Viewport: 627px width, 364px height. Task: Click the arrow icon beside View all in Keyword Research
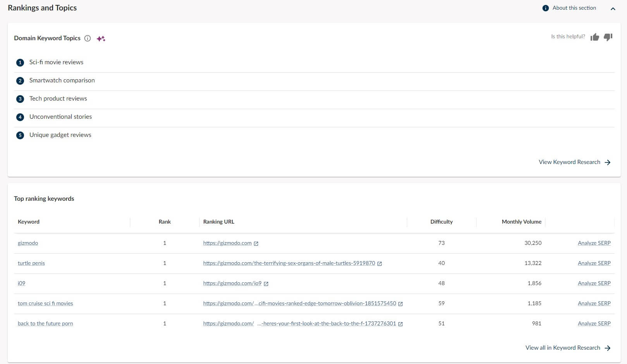608,348
